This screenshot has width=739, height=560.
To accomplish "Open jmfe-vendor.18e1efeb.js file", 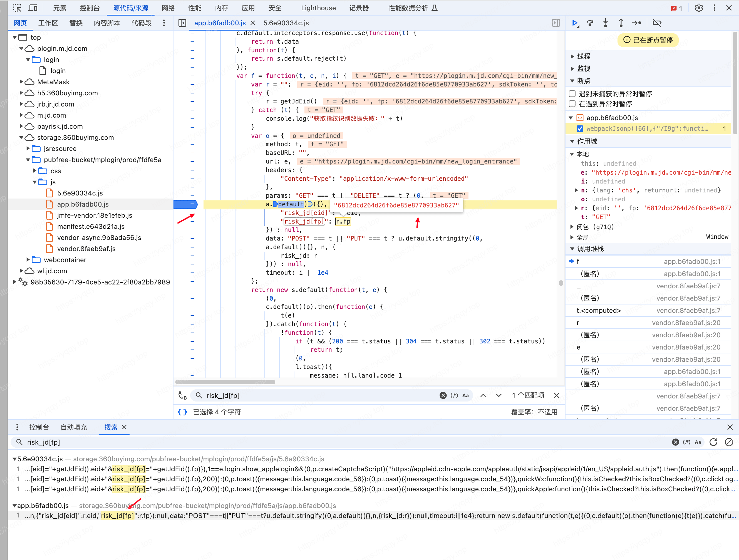I will tap(95, 215).
